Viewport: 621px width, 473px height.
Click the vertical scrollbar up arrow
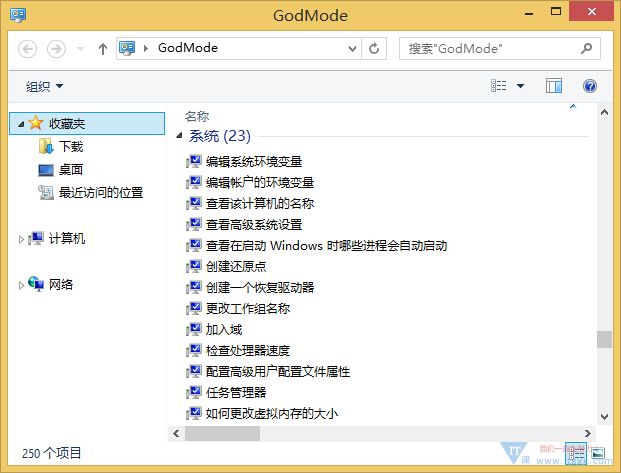[604, 112]
